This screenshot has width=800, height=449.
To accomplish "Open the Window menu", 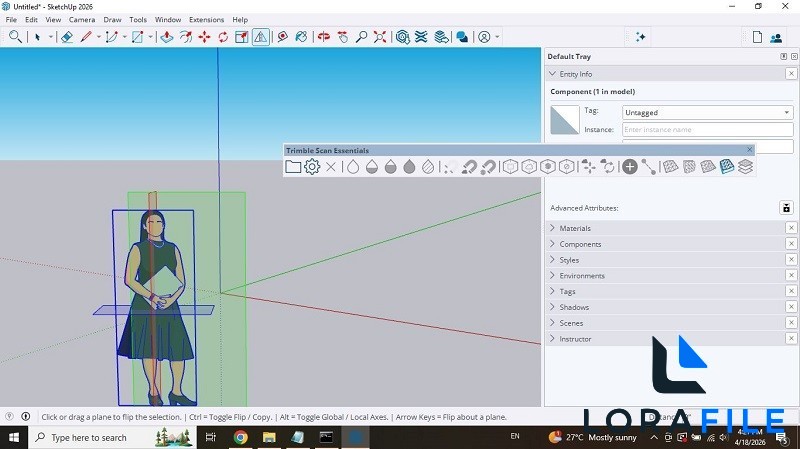I will coord(168,19).
